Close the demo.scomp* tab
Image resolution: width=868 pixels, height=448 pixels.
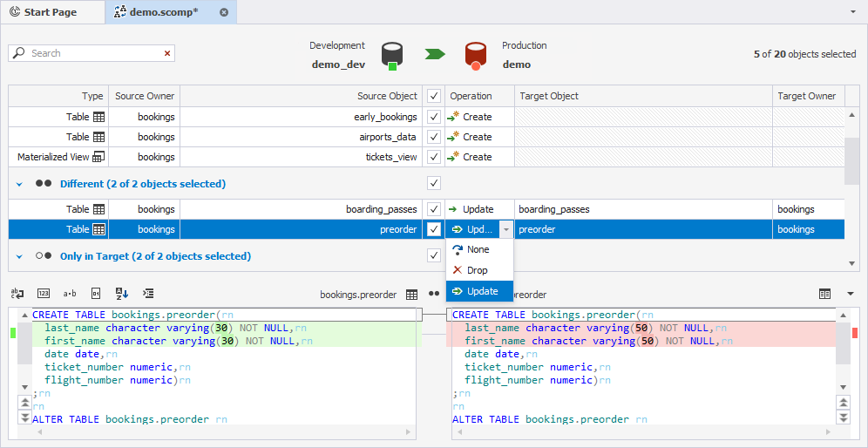click(x=224, y=12)
